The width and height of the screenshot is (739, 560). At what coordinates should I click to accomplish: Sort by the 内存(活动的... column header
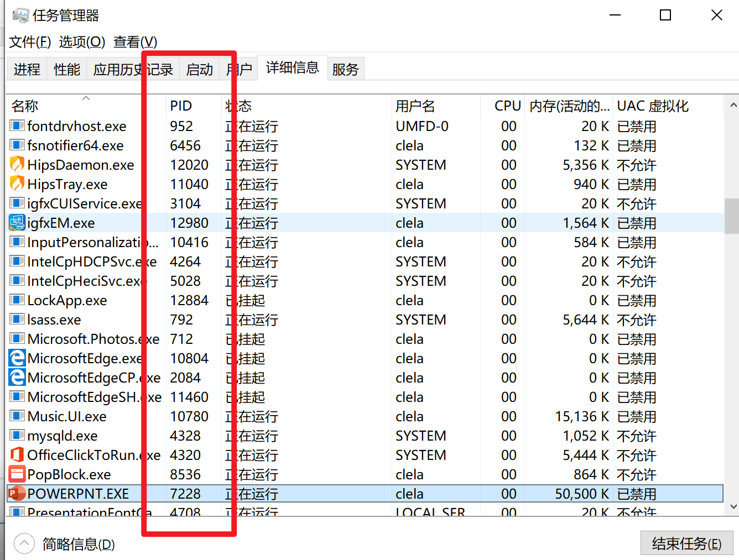coord(569,106)
